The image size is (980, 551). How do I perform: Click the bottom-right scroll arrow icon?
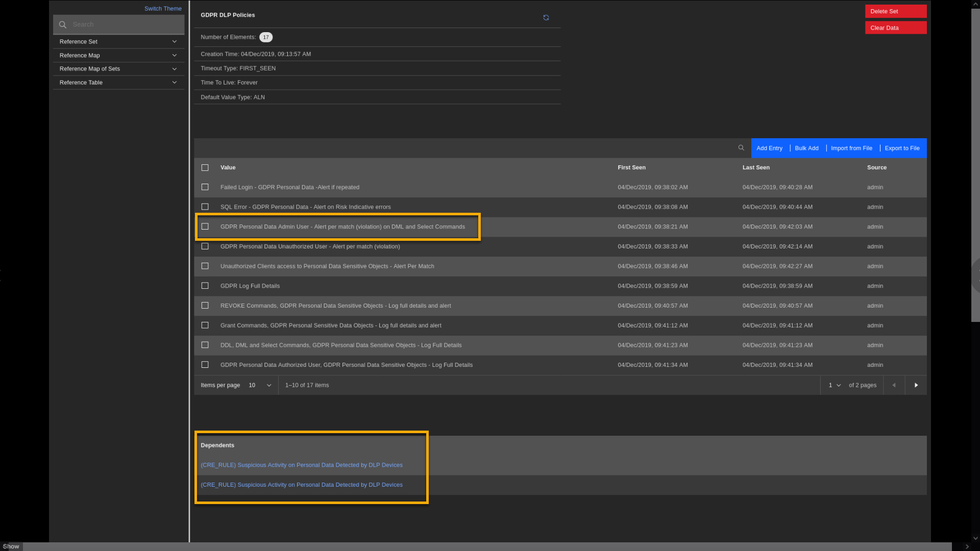tap(967, 546)
